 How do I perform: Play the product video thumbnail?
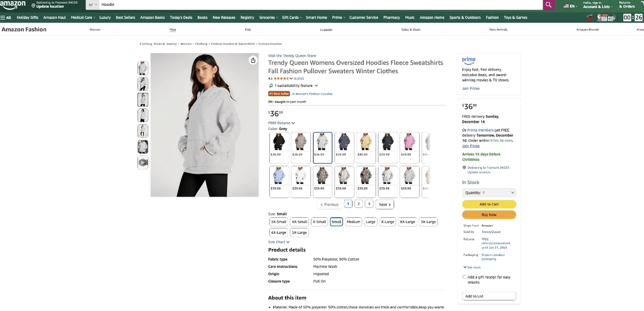[x=143, y=162]
